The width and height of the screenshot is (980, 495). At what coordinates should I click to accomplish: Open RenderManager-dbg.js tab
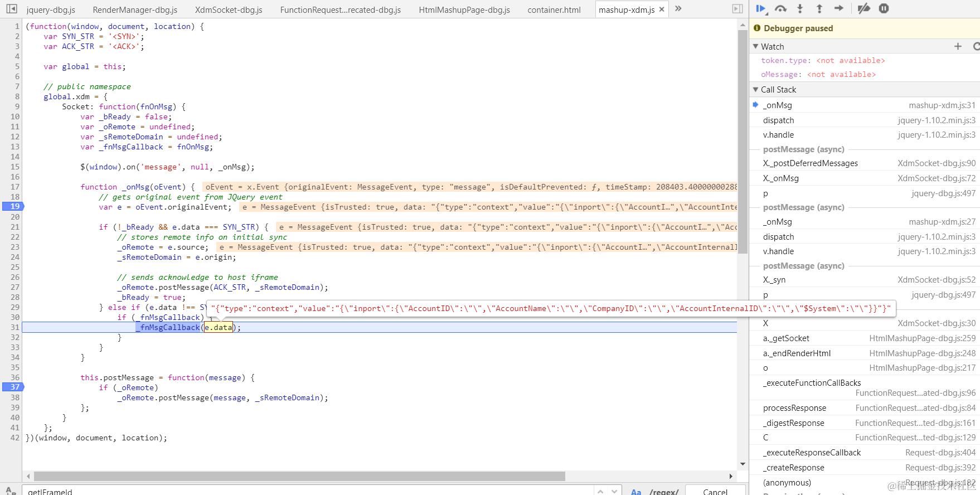tap(135, 9)
